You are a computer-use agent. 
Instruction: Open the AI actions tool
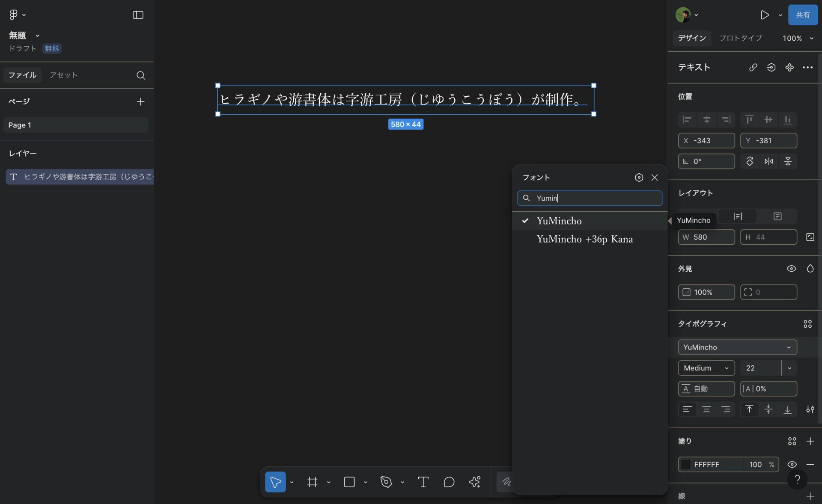click(x=474, y=482)
